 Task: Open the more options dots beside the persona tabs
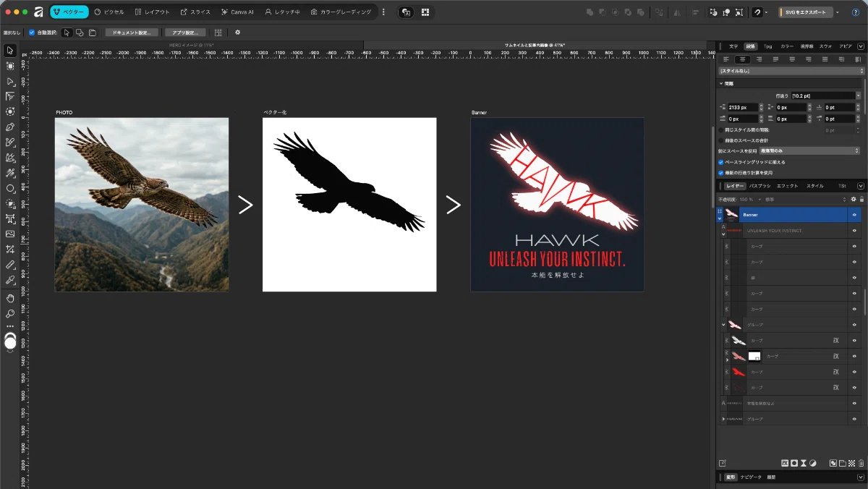(x=383, y=12)
